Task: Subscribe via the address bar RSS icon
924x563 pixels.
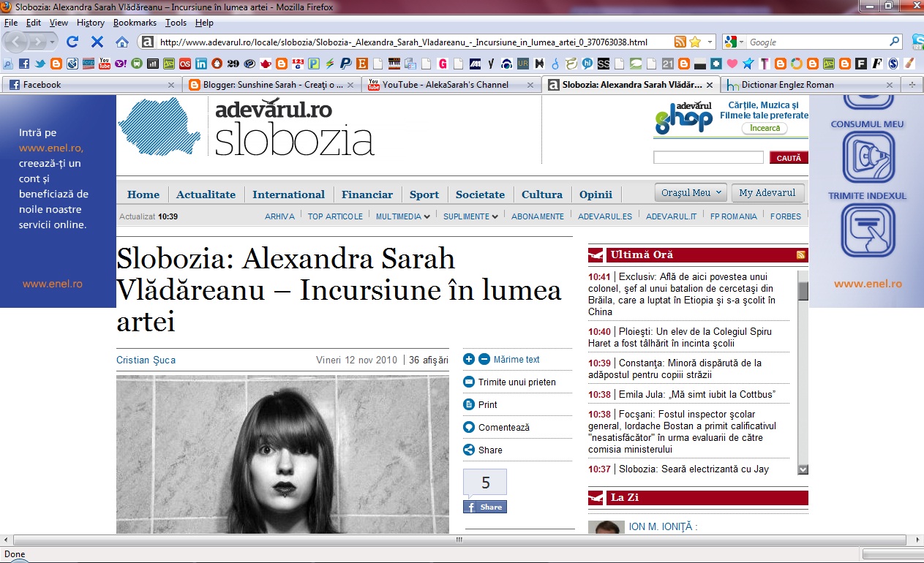Action: (x=680, y=42)
